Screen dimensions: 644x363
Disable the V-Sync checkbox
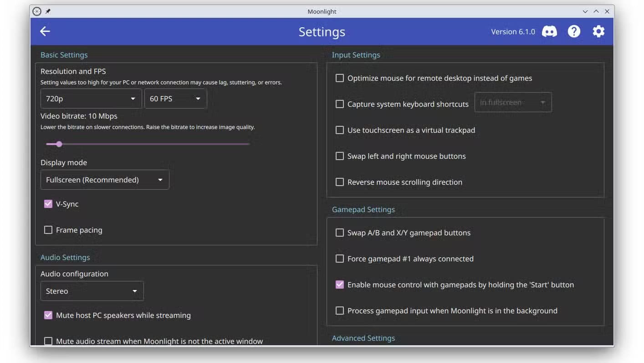point(48,204)
